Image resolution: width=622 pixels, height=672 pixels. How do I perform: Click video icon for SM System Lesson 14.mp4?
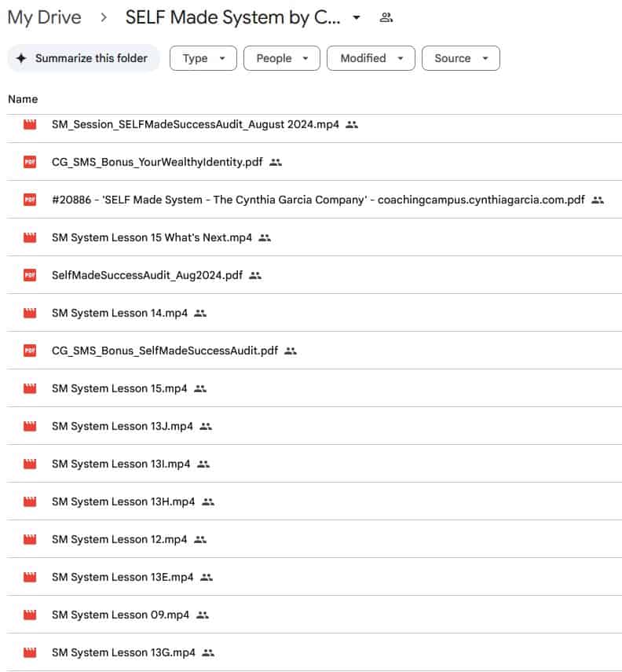[x=30, y=313]
